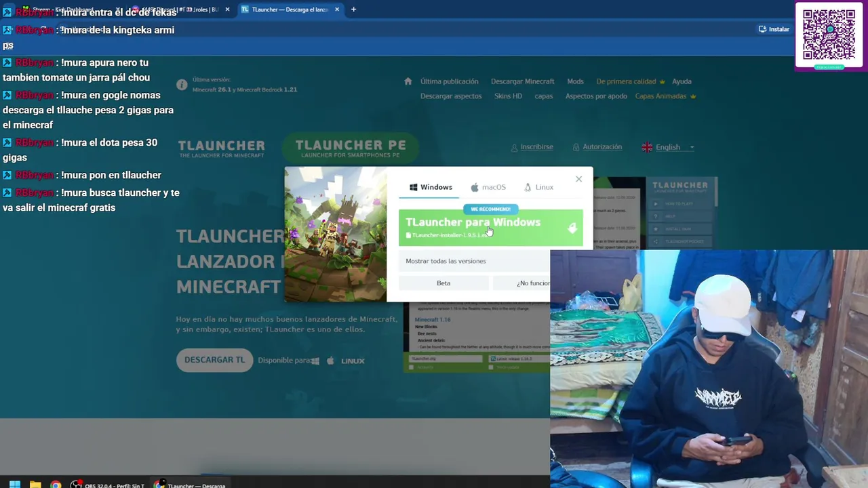Open the Mods menu item

575,81
